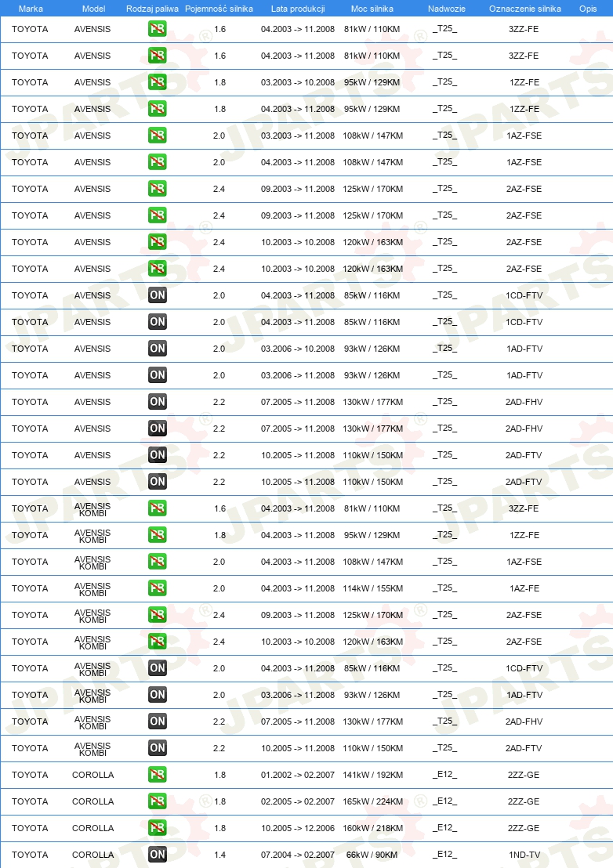Click diesel ON icon for Avensis Kombi 85kW 1CD-FTV
613x868 pixels.
pyautogui.click(x=158, y=667)
